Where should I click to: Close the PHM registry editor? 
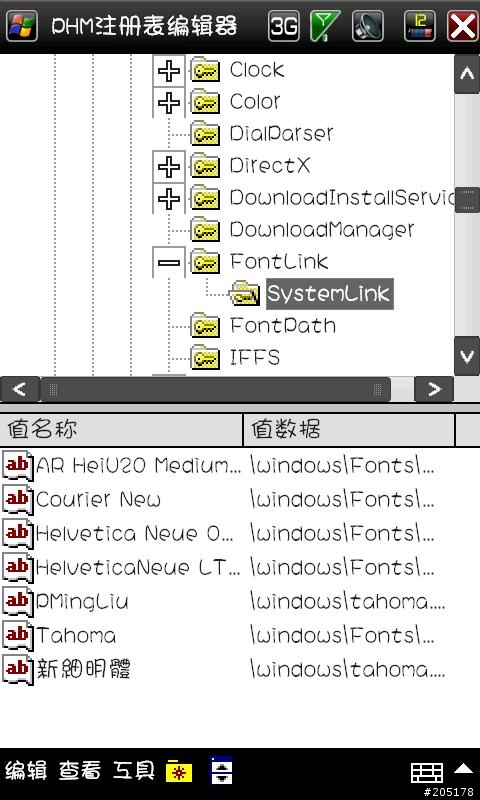462,26
